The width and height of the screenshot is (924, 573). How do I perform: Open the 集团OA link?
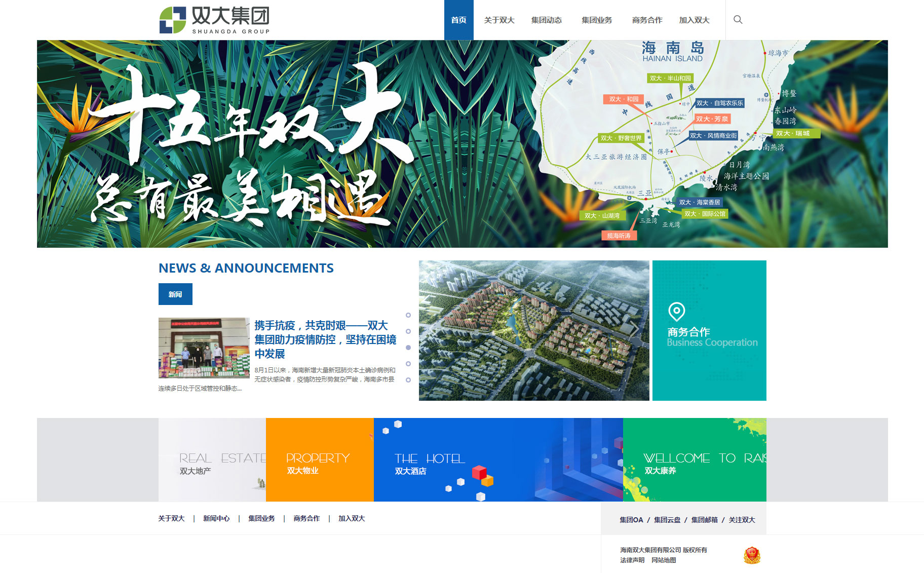(x=630, y=519)
